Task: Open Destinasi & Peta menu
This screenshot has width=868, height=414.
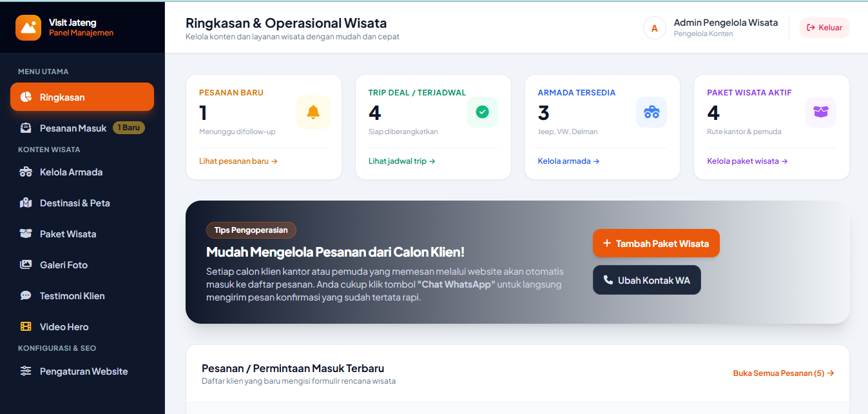Action: pyautogui.click(x=82, y=203)
